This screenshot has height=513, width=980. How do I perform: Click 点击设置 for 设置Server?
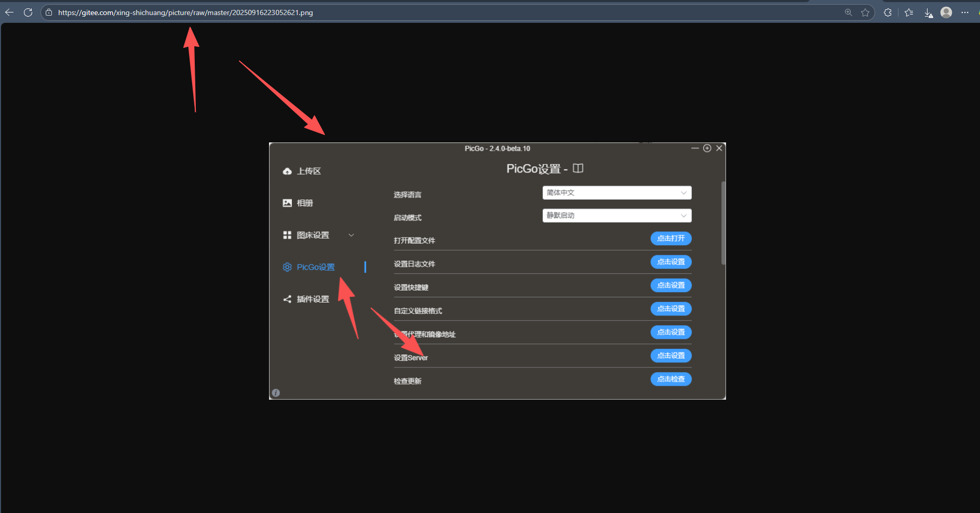[671, 356]
